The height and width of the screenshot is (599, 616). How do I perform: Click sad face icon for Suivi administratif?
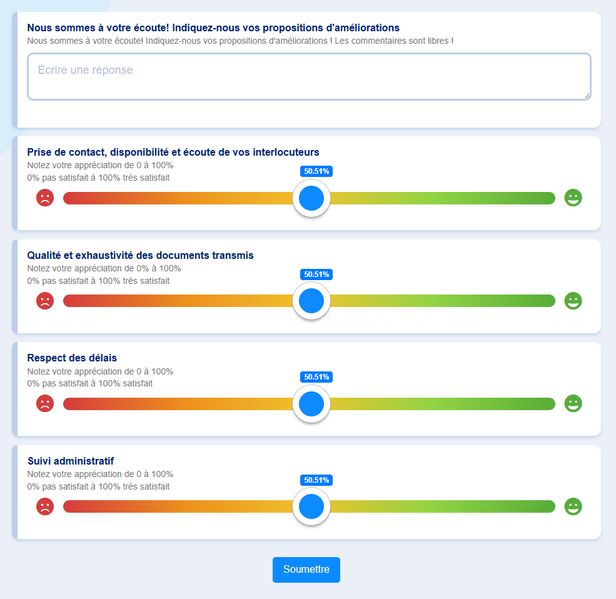click(x=45, y=506)
